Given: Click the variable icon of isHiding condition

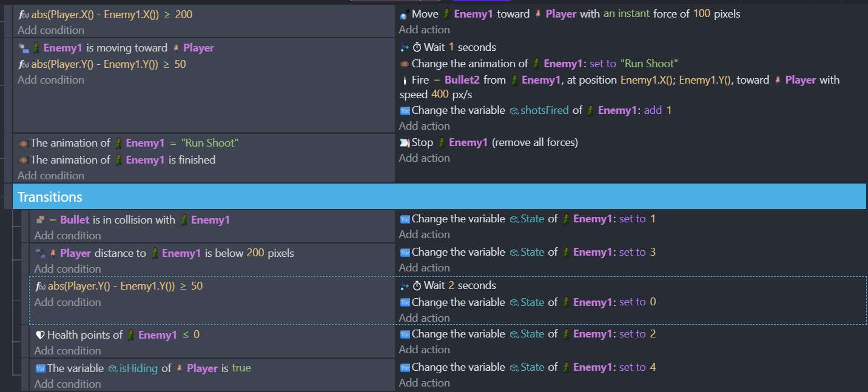Looking at the screenshot, I should click(40, 368).
